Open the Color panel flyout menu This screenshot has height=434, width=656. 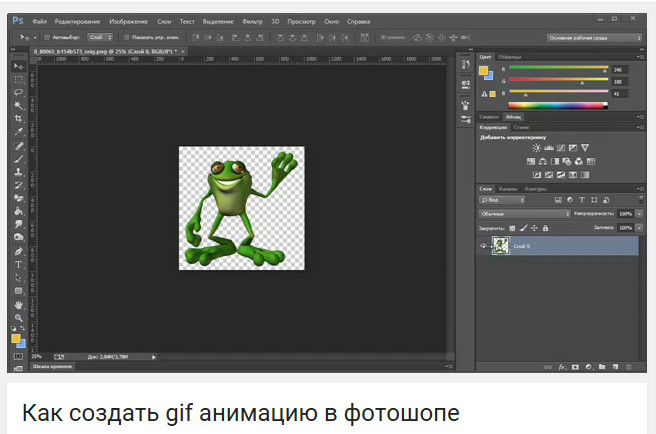click(x=640, y=56)
